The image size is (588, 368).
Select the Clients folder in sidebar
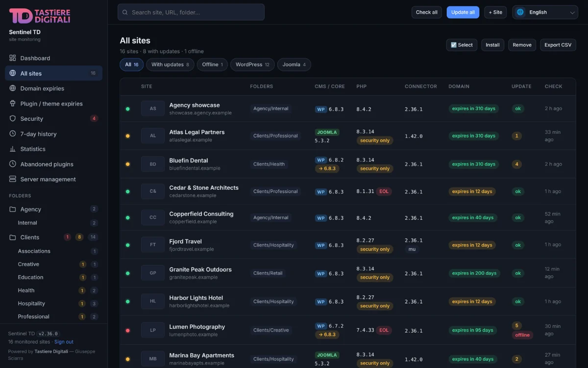[53, 237]
